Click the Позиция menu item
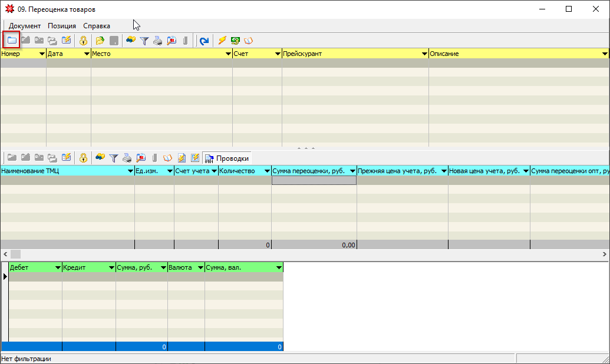 point(62,26)
